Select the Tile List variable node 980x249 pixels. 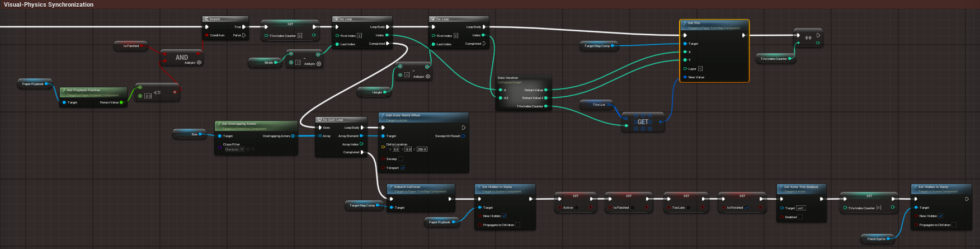(596, 105)
